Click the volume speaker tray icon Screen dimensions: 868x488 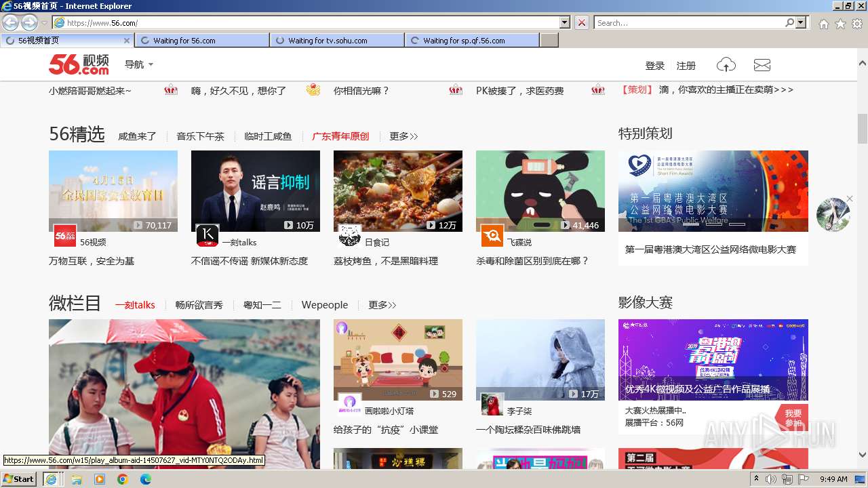click(x=772, y=479)
